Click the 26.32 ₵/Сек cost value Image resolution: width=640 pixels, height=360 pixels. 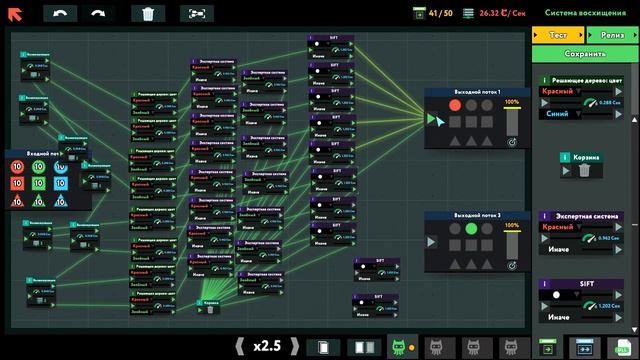502,13
